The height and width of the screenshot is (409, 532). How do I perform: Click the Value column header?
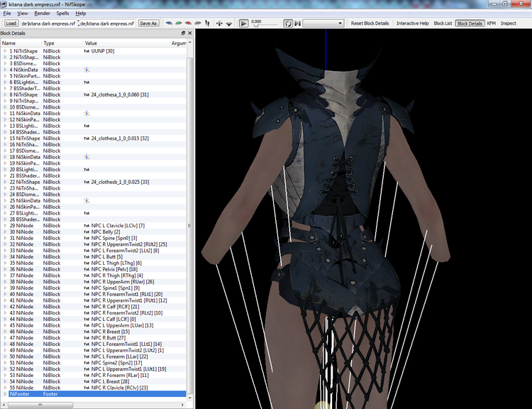pyautogui.click(x=126, y=43)
